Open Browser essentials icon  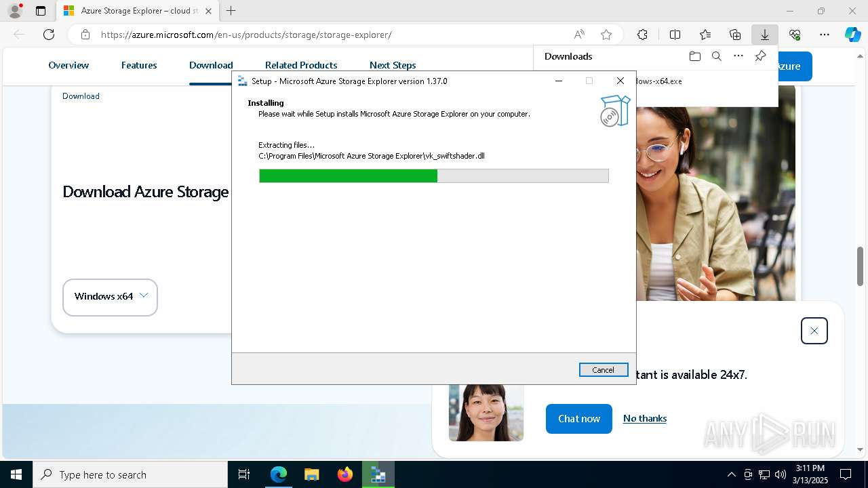tap(795, 35)
